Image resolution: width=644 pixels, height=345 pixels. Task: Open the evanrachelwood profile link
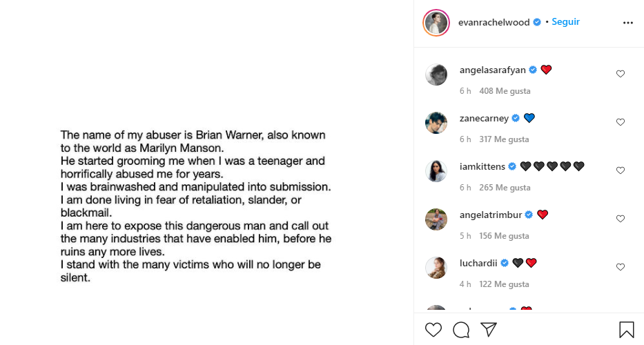coord(494,22)
